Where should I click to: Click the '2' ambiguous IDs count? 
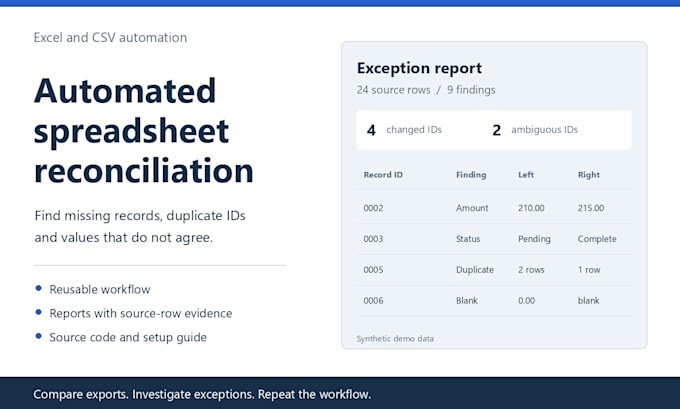pos(497,130)
